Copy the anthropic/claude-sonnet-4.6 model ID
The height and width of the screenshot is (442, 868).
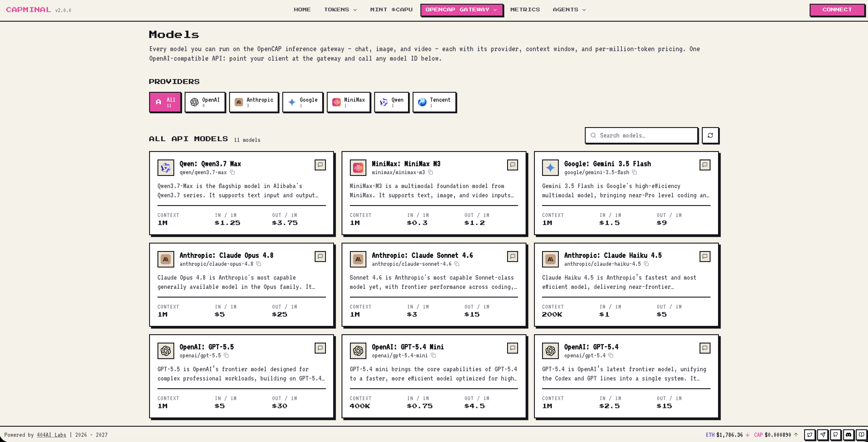(x=457, y=264)
